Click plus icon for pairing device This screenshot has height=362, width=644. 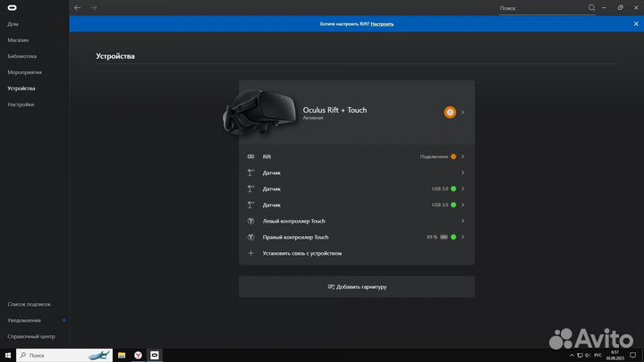tap(251, 253)
